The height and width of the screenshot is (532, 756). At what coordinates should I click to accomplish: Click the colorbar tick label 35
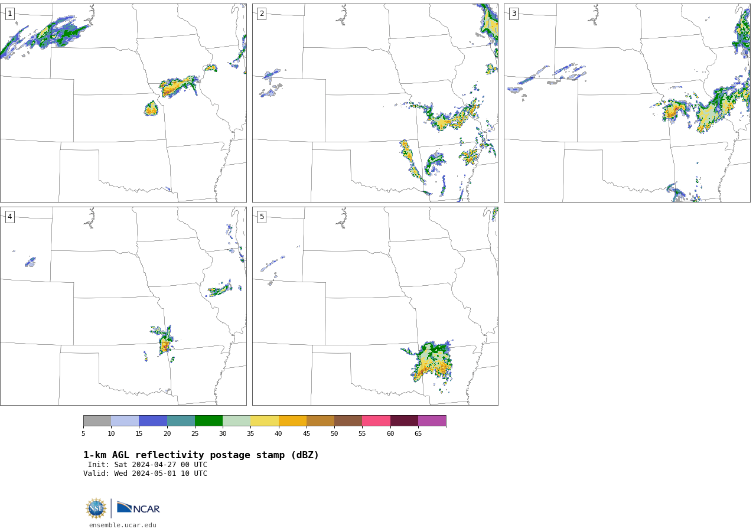point(250,433)
